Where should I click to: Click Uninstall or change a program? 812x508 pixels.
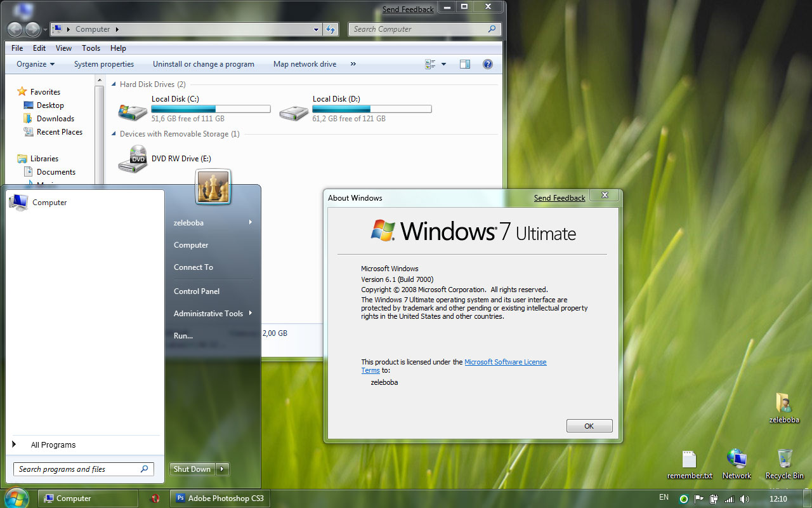coord(204,64)
